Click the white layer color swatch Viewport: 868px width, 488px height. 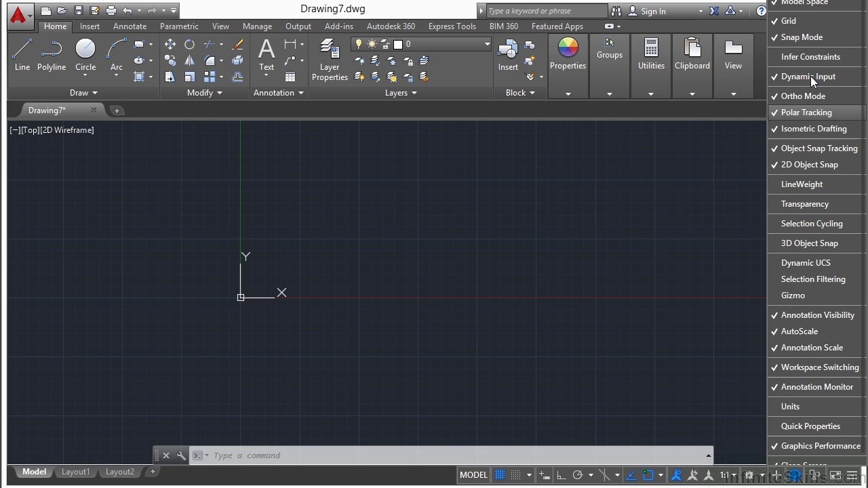click(398, 44)
